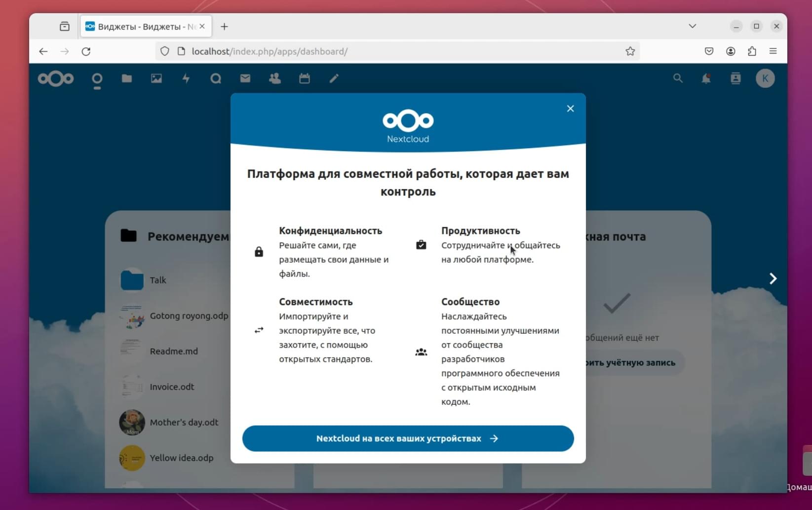Viewport: 812px width, 510px height.
Task: Click the briefcase productivity icon
Action: pos(421,245)
